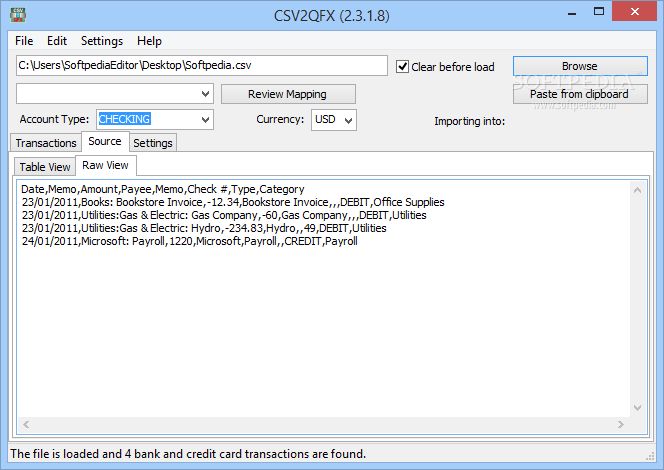The image size is (664, 470).
Task: Click the resize grip in status bar corner
Action: 650,456
